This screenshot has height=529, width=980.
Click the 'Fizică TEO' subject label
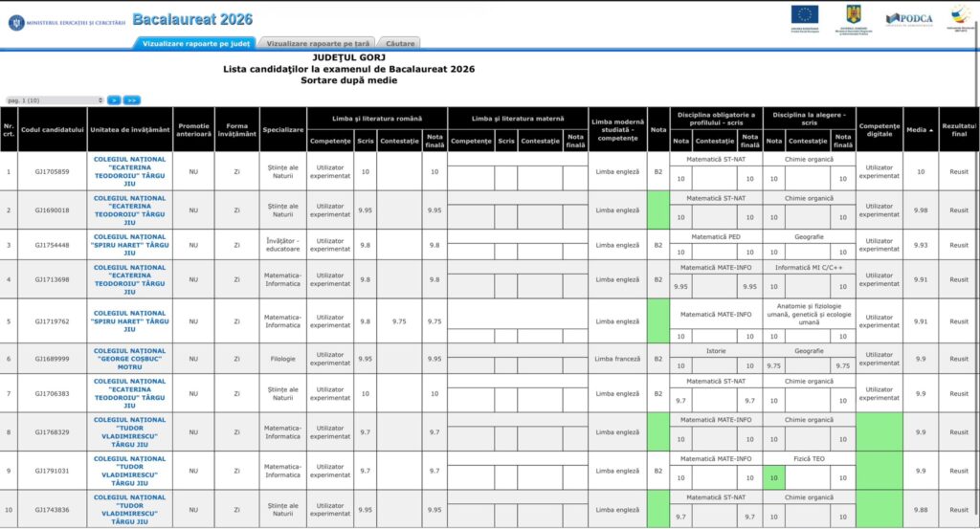tap(809, 458)
